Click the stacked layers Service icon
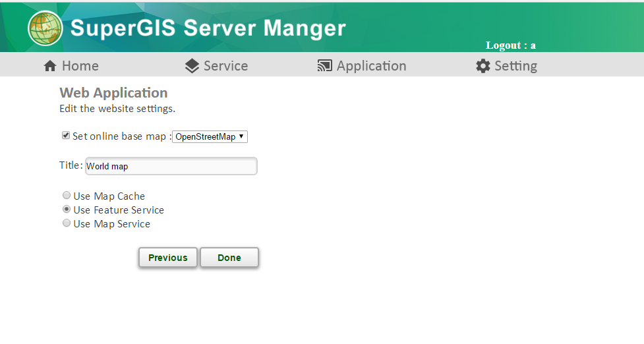The image size is (644, 344). (x=192, y=66)
